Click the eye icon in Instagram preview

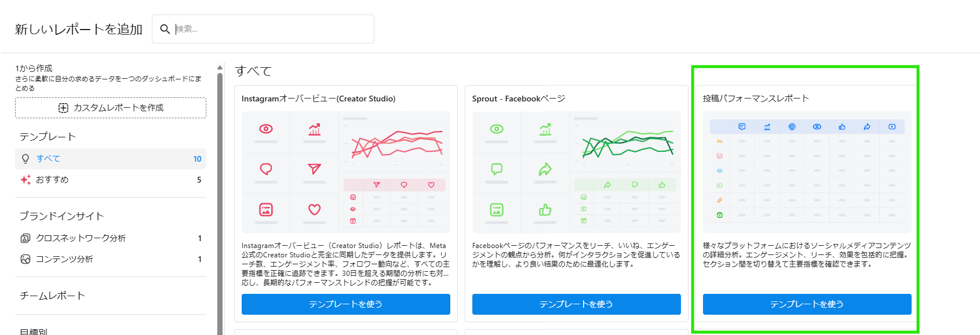[266, 129]
